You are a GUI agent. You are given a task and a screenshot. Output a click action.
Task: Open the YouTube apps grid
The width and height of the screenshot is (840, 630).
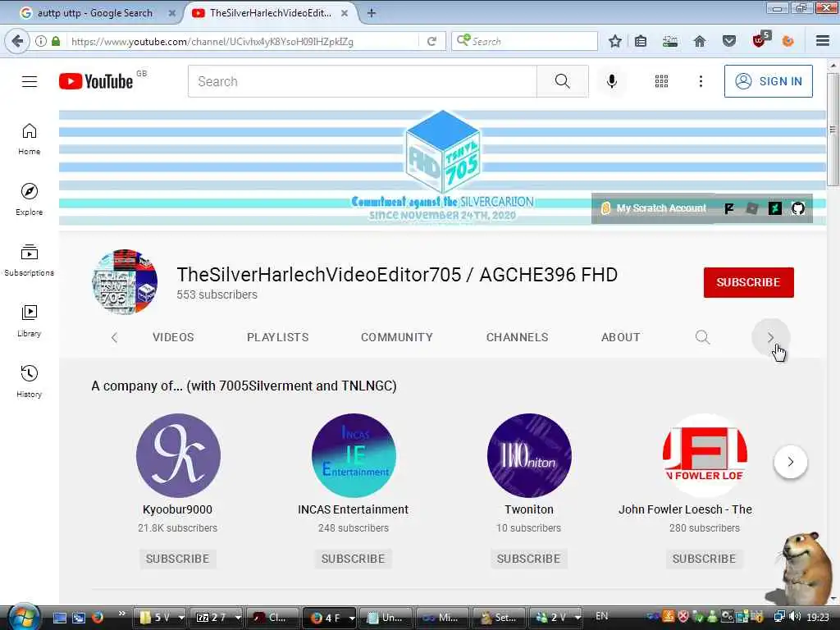click(662, 81)
